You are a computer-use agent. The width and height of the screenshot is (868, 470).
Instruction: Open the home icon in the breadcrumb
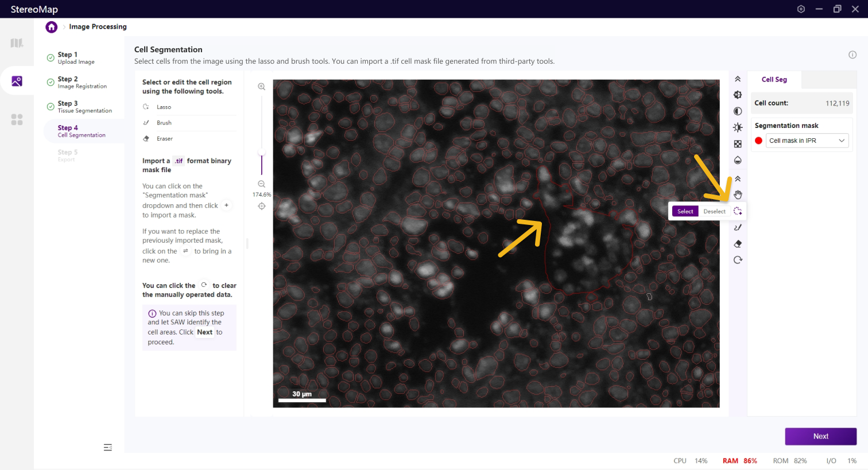(52, 27)
